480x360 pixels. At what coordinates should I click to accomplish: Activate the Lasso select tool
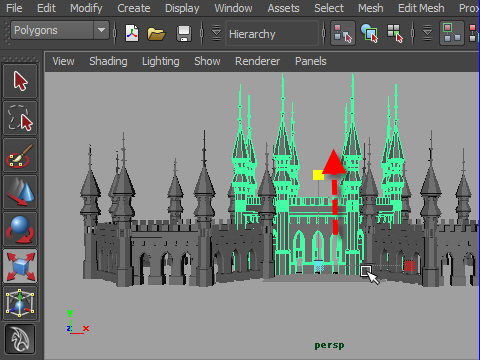[20, 118]
